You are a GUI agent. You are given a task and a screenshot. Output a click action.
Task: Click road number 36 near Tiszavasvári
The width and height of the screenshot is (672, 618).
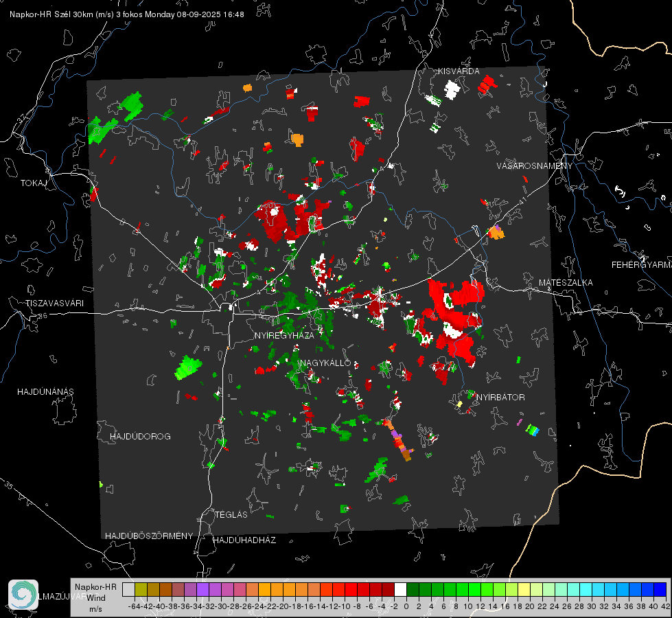pos(43,316)
